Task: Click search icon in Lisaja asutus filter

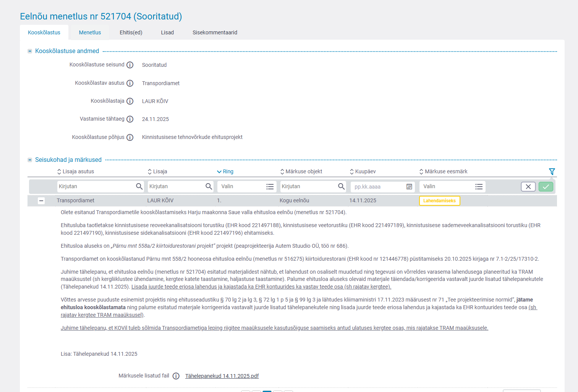Action: (139, 187)
